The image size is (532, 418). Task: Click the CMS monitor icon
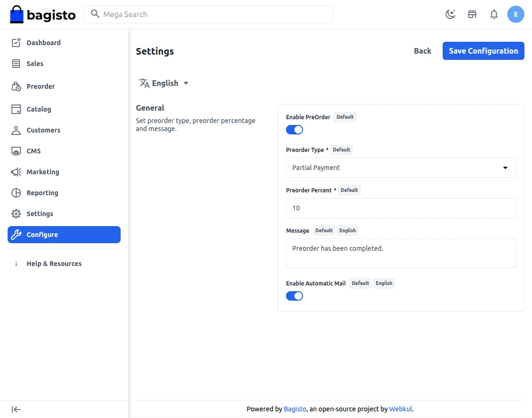pos(16,151)
